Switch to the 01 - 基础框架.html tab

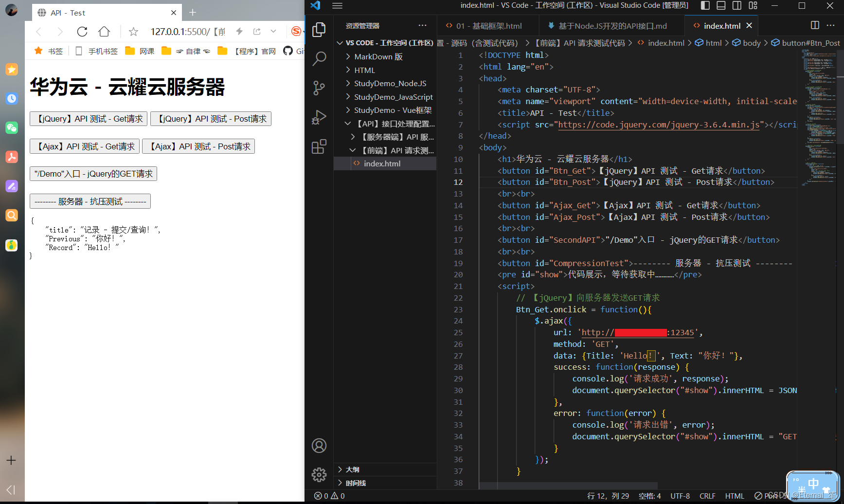tap(488, 26)
